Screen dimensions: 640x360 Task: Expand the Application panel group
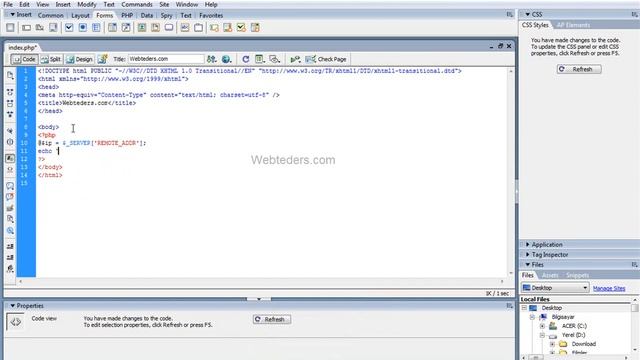click(x=527, y=244)
